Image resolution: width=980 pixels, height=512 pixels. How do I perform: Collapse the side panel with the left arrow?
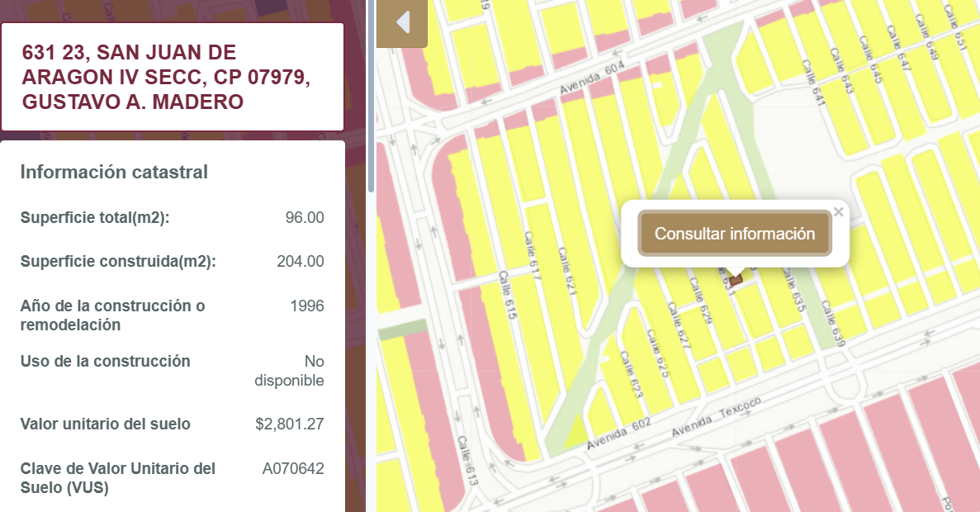(x=402, y=22)
